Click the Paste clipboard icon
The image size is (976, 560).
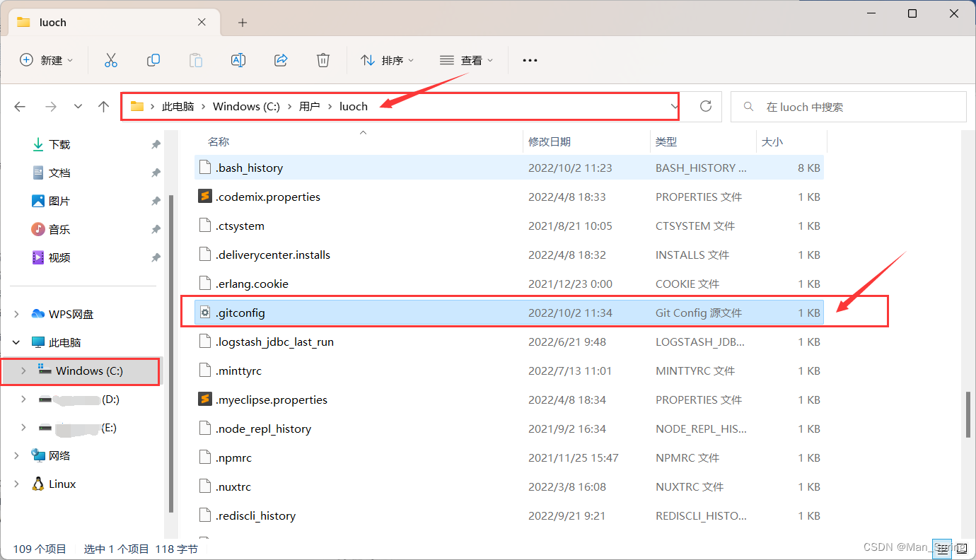(x=196, y=60)
